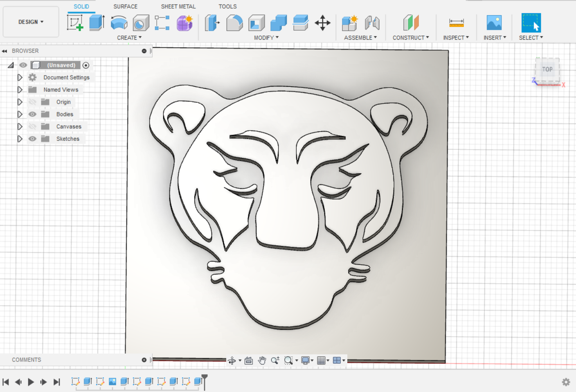Click the Look At icon in navigation bar
The image size is (576, 392).
tap(249, 360)
